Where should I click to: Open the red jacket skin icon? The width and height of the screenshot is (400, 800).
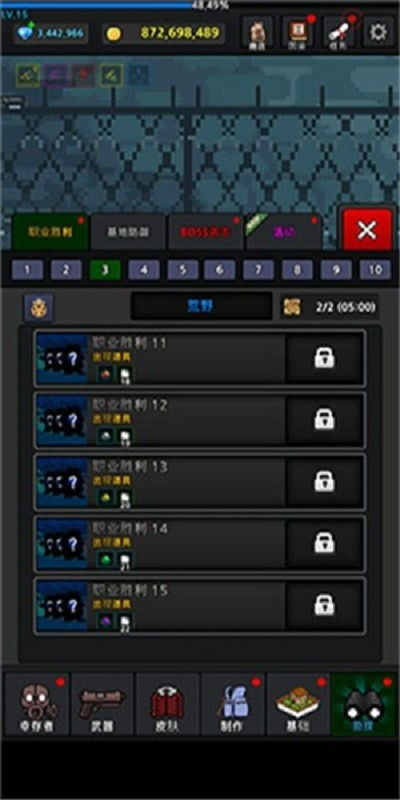coord(167,704)
